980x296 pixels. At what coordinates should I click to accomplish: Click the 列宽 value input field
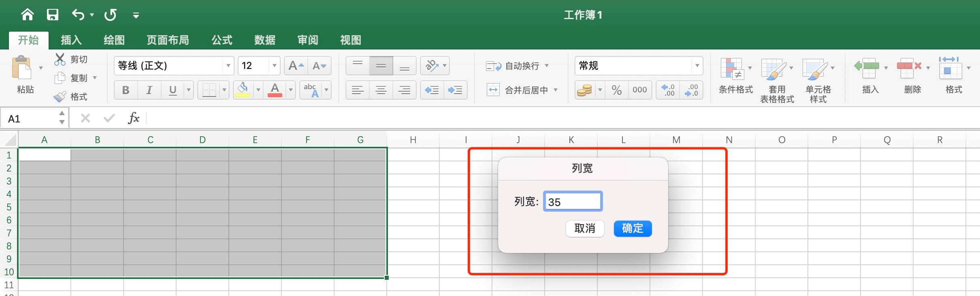click(x=573, y=202)
